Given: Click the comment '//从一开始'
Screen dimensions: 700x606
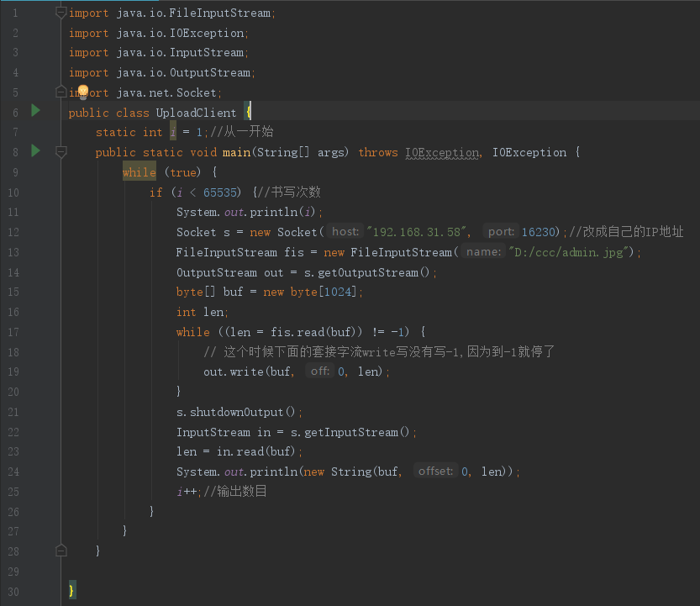Looking at the screenshot, I should click(241, 132).
